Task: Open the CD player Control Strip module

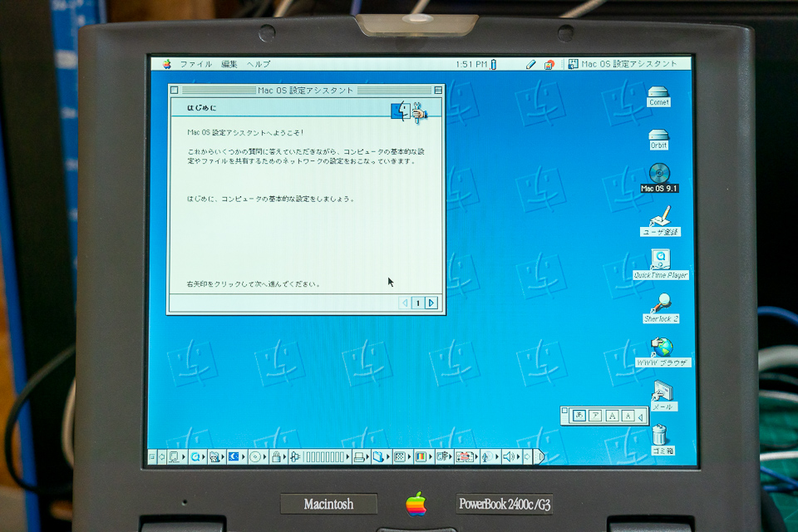Action: pos(258,456)
